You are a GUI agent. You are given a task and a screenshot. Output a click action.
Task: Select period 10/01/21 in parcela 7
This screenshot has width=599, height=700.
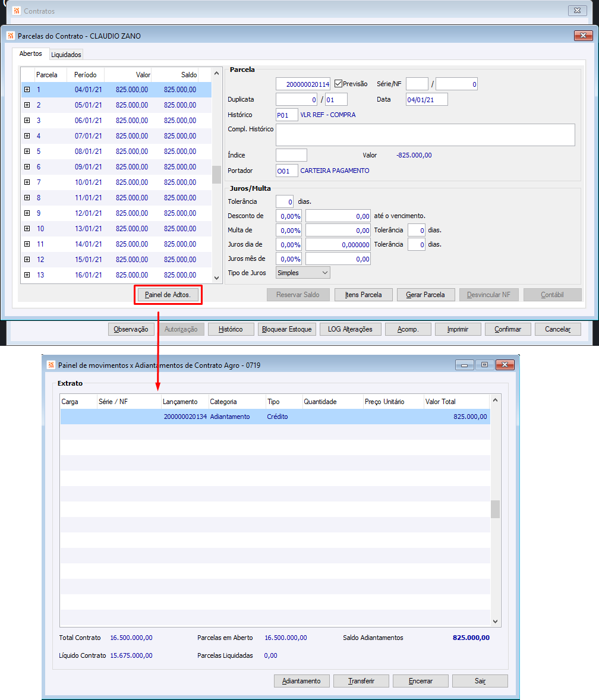click(x=89, y=182)
